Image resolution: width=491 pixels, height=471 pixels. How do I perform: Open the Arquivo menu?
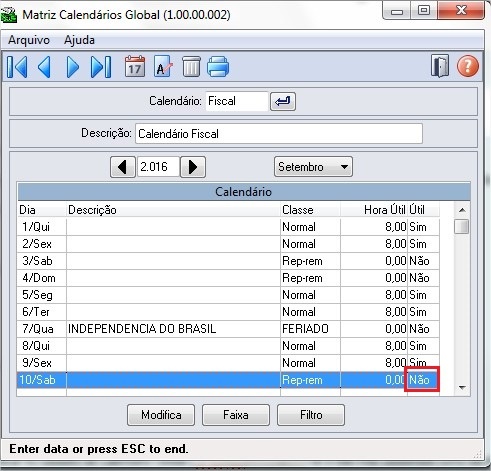29,40
